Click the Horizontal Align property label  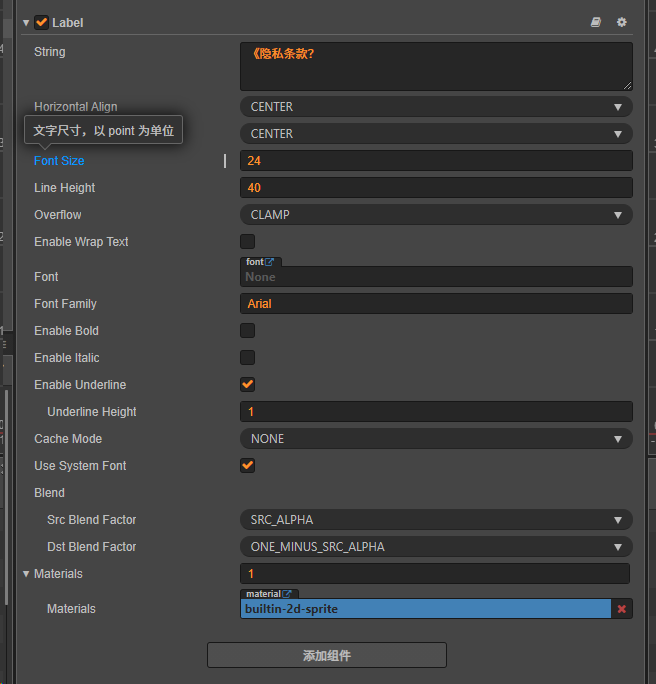(76, 107)
